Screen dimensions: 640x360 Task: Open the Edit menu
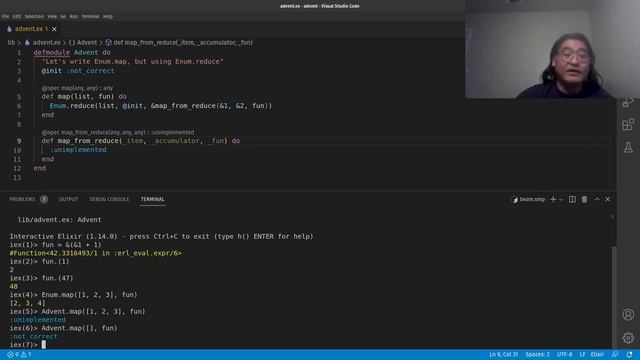pyautogui.click(x=17, y=17)
